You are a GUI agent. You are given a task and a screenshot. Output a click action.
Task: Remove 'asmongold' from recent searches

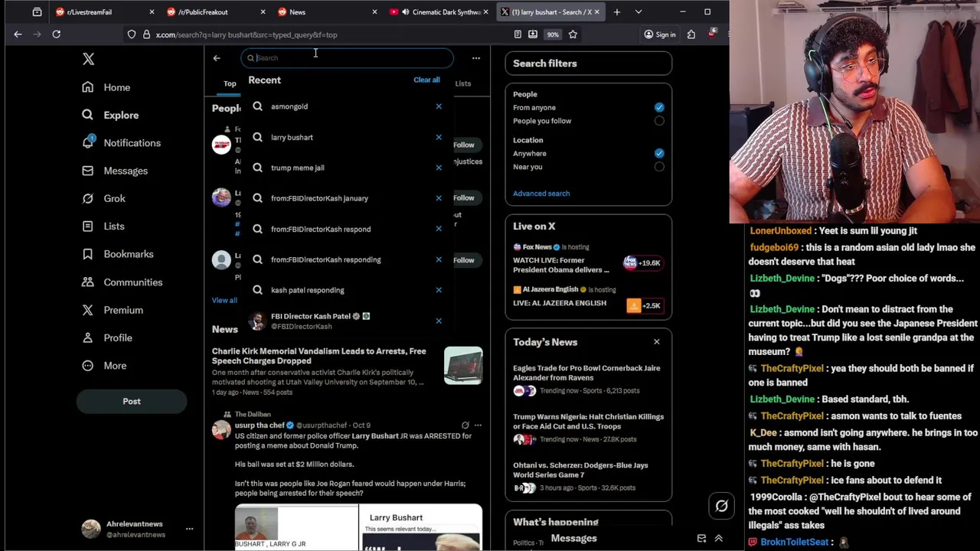(439, 106)
